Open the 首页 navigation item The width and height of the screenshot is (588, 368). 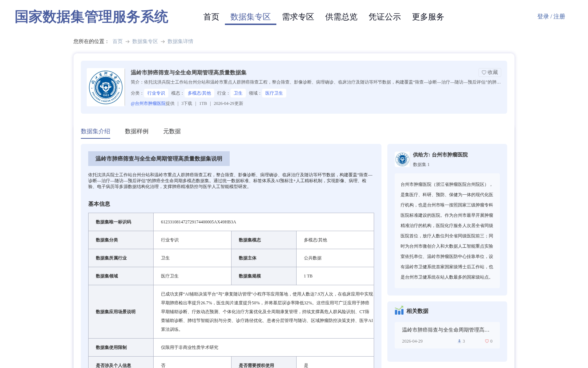(x=211, y=17)
